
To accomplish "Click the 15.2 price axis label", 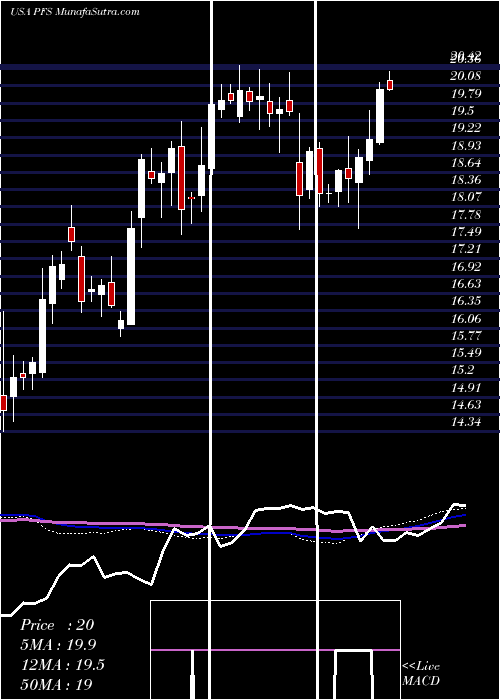I will (462, 370).
